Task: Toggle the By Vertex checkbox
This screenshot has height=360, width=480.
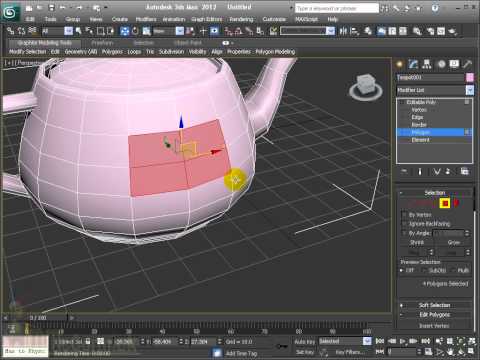Action: pyautogui.click(x=404, y=215)
